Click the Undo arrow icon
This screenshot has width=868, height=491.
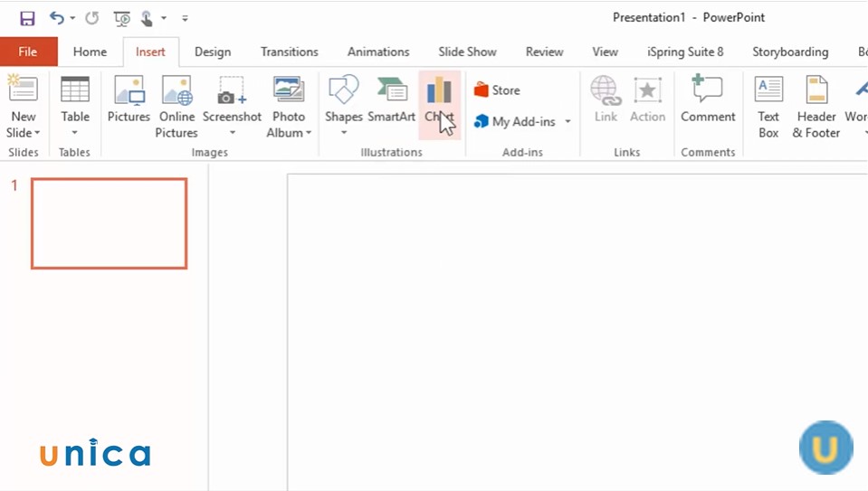click(57, 18)
